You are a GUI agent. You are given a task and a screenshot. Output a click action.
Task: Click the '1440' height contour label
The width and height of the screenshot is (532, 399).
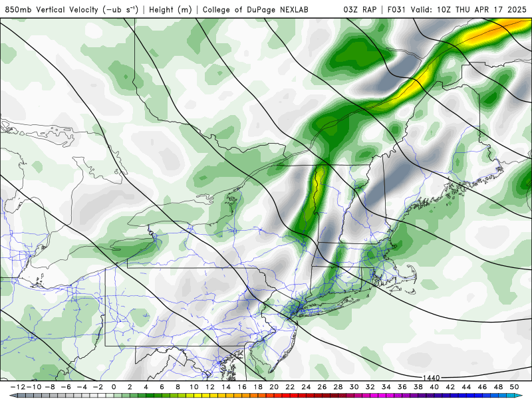click(x=431, y=378)
